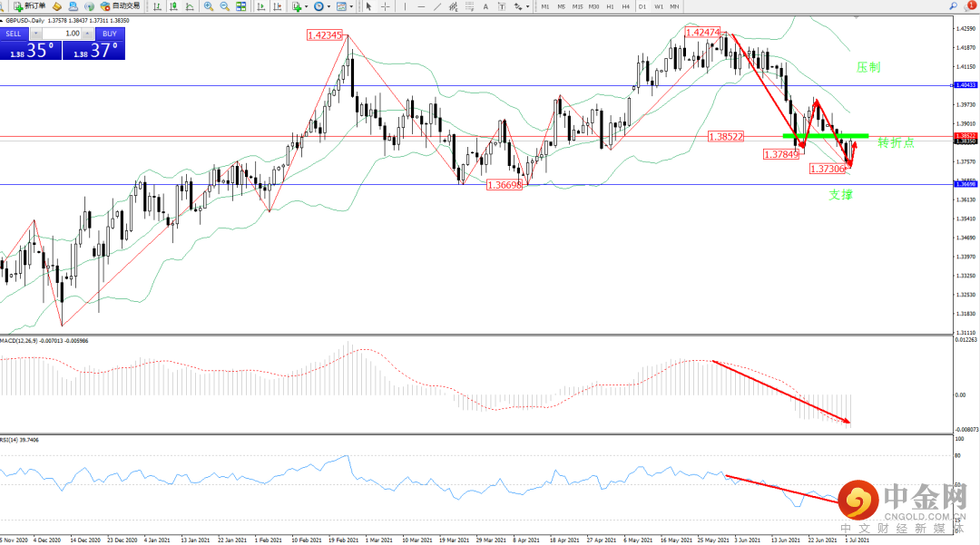The height and width of the screenshot is (545, 980).
Task: Toggle chart shift icon
Action: (277, 6)
